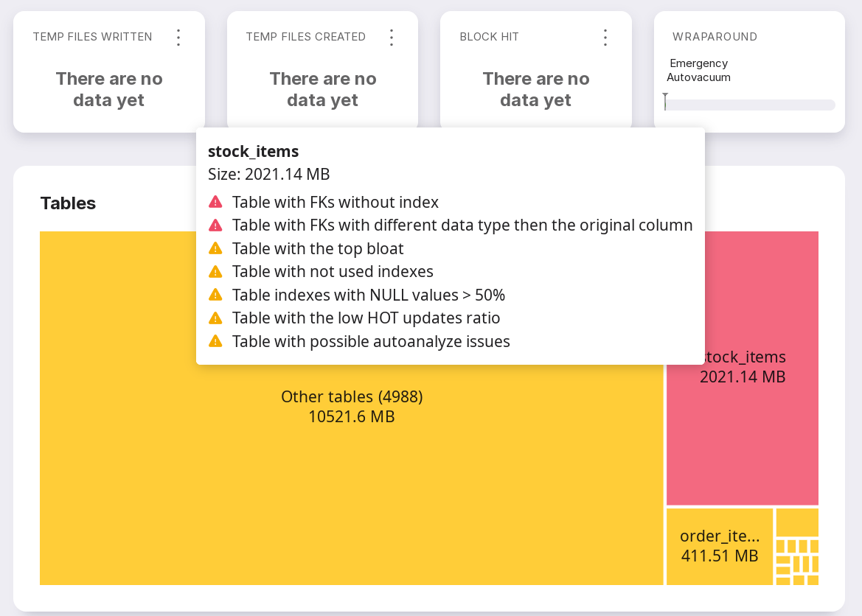Click red warning icon for FKs without index

click(x=215, y=201)
